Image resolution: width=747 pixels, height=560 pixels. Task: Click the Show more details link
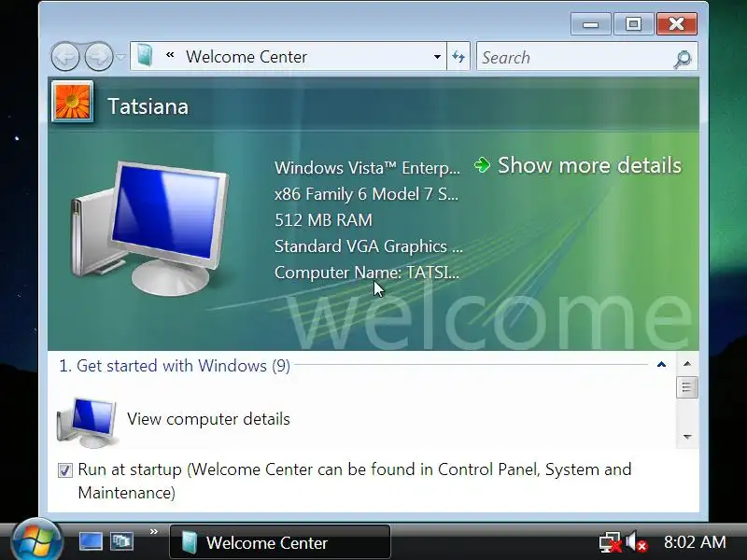(x=589, y=165)
